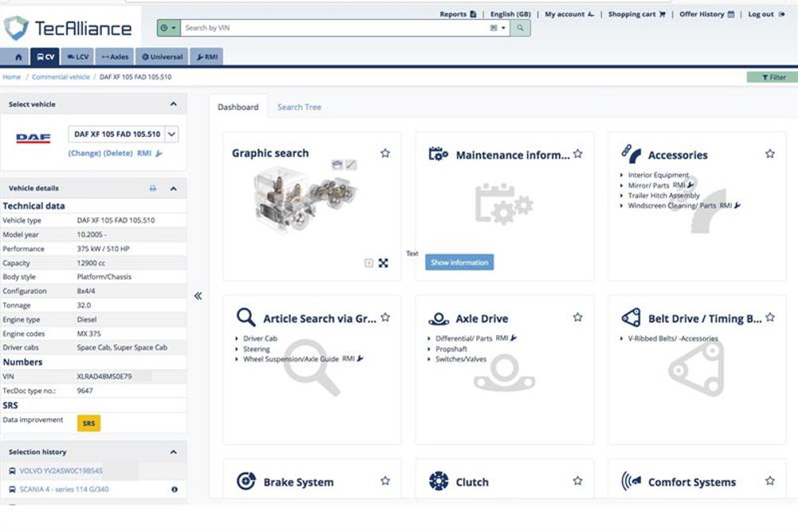Favorite the Belt Drive / Timing Belt card

[x=770, y=317]
